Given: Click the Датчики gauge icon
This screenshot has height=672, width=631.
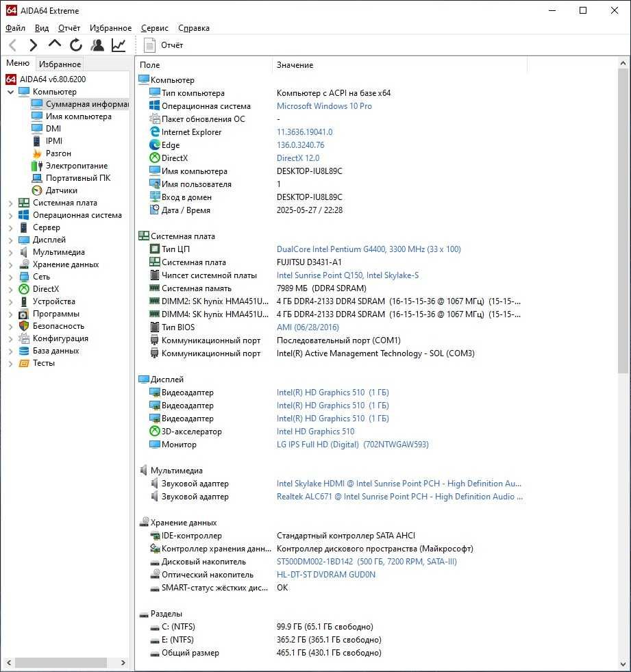Looking at the screenshot, I should [x=37, y=190].
